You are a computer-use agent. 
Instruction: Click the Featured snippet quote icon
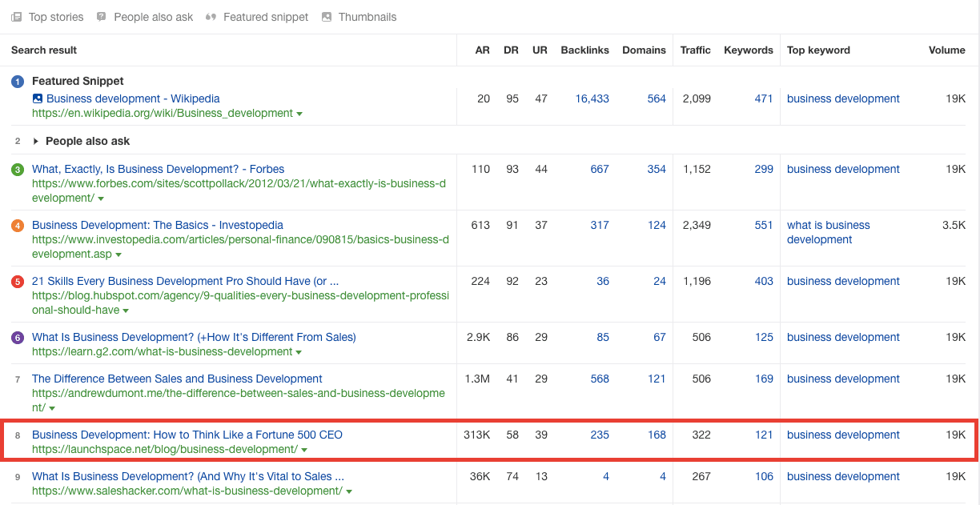[211, 17]
